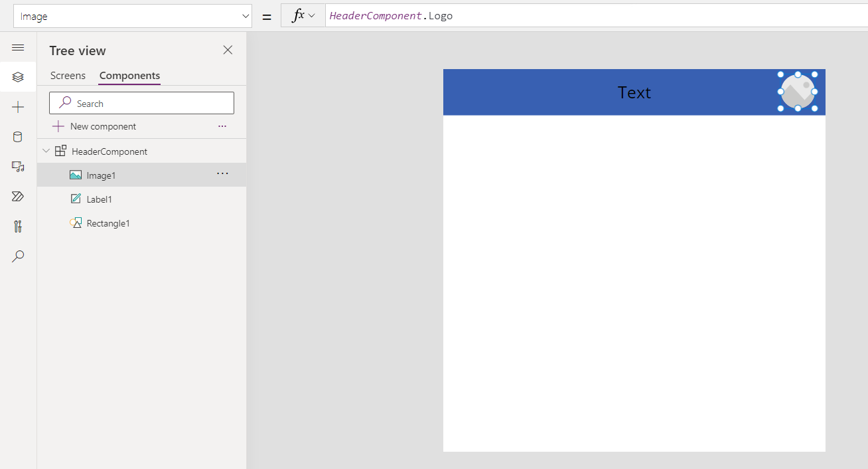Image resolution: width=868 pixels, height=469 pixels.
Task: Click the Search magnifier icon in sidebar
Action: point(18,256)
